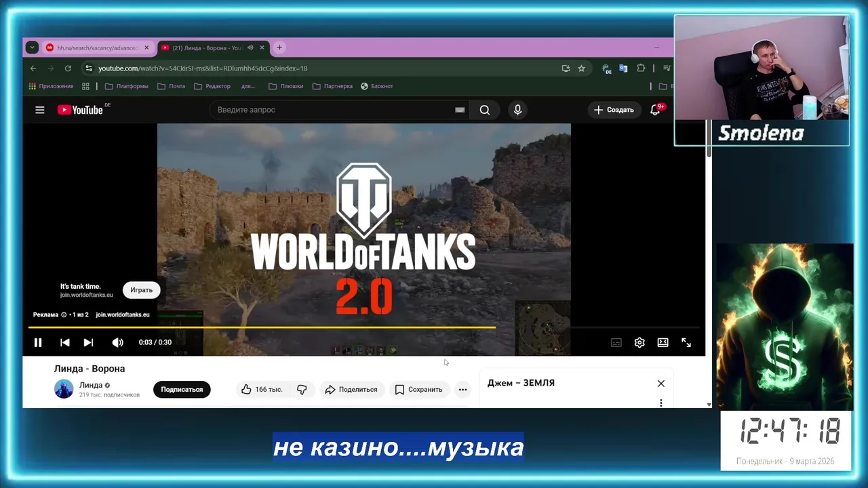Open Партнерка bookmarks folder
The width and height of the screenshot is (868, 488).
[x=333, y=86]
